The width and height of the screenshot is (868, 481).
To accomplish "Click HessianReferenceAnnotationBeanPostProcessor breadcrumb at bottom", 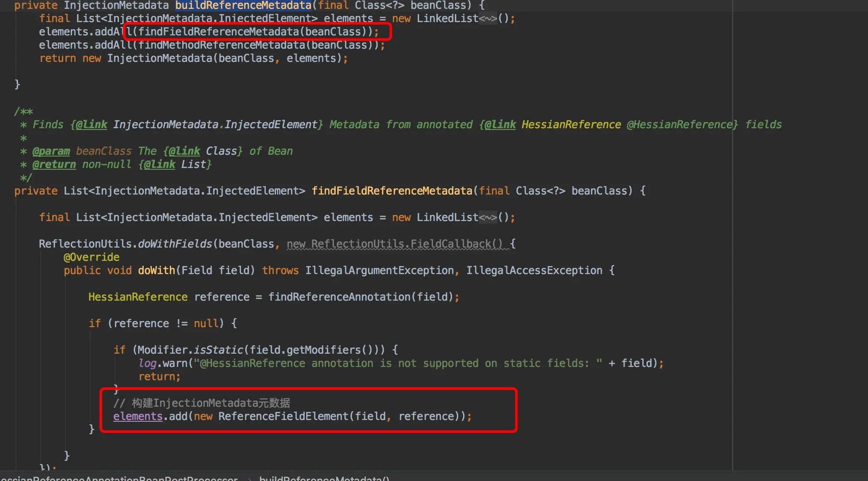I will tap(119, 478).
